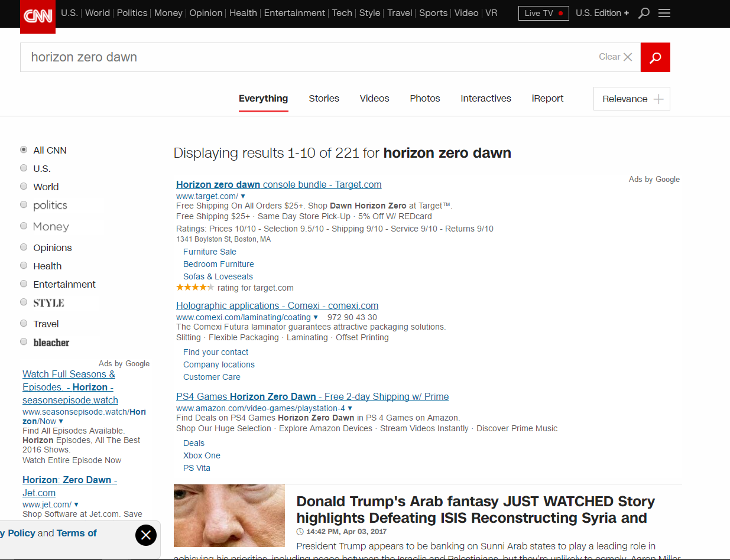Open Video in the top navigation
Screen dimensions: 730x560
[x=466, y=13]
